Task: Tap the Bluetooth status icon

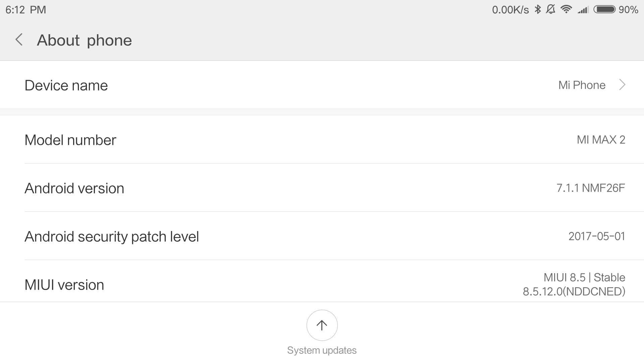Action: [538, 9]
